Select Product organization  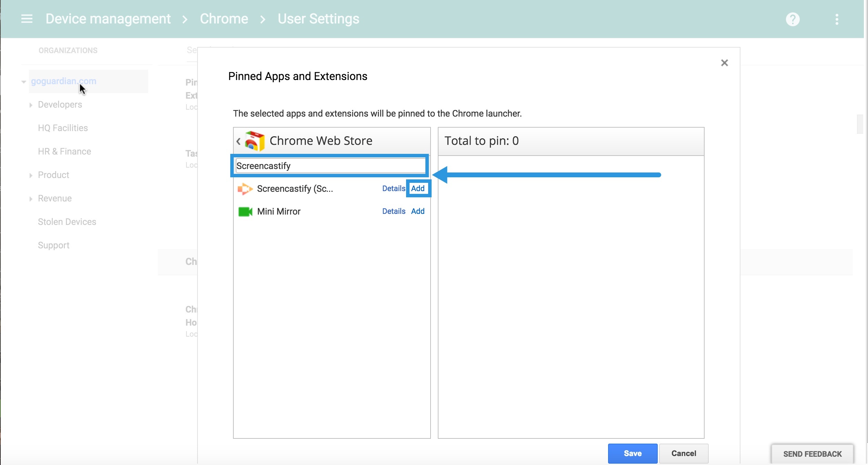coord(53,175)
